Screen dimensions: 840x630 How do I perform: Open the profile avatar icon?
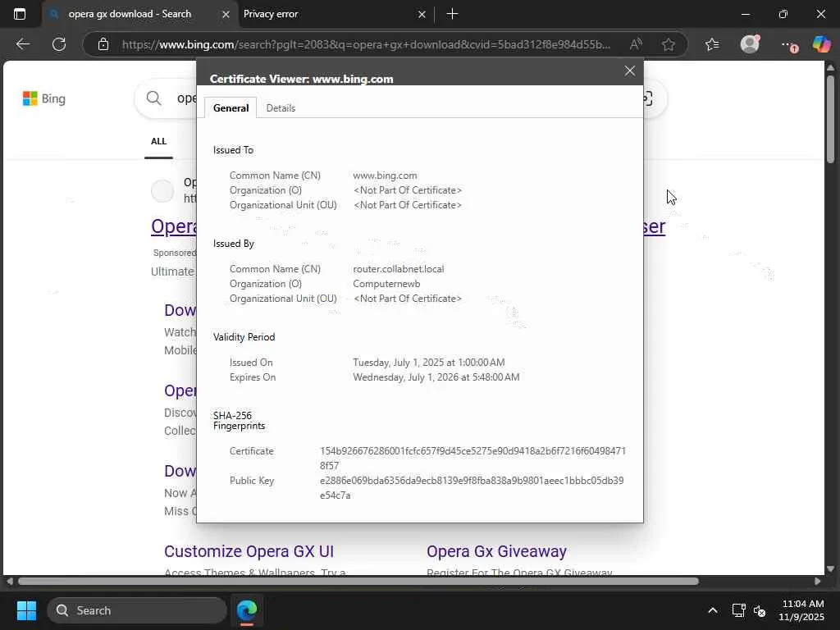pos(750,44)
